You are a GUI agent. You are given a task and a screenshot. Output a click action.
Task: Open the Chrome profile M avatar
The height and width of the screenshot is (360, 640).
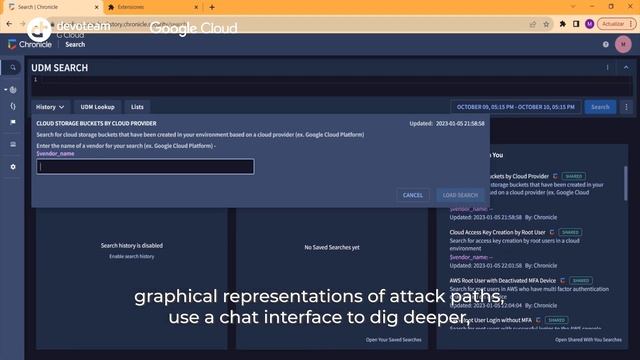[589, 24]
